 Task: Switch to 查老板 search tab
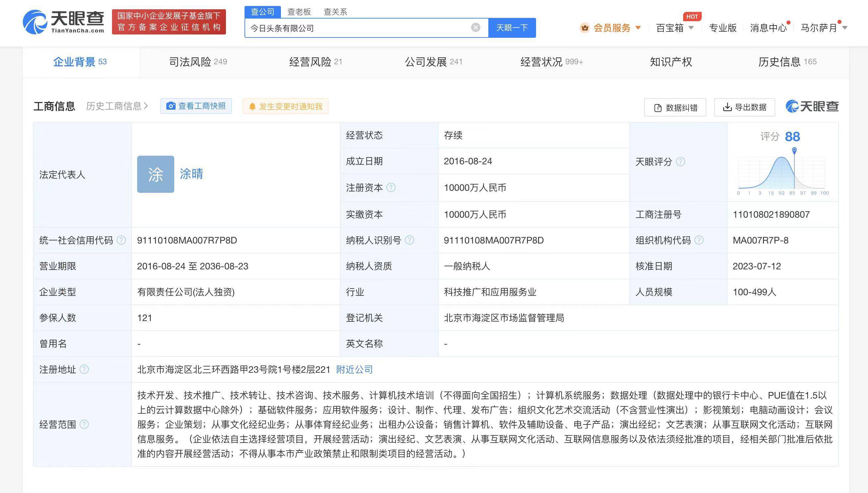[x=299, y=12]
